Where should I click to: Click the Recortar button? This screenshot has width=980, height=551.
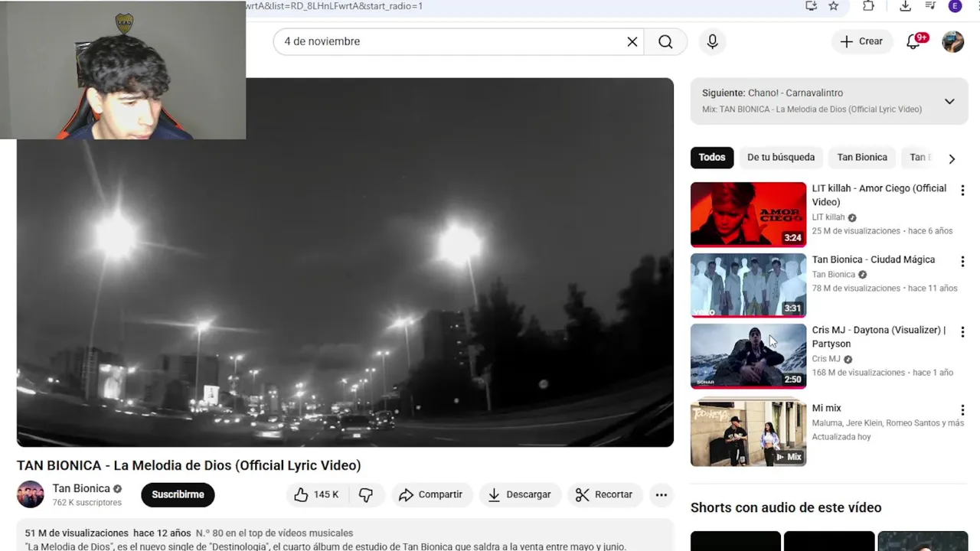point(605,494)
